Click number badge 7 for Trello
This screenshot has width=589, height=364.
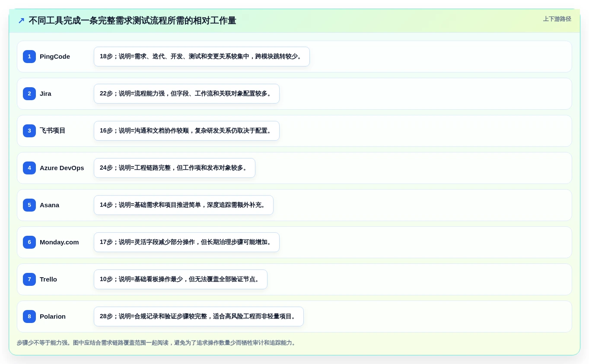point(29,279)
